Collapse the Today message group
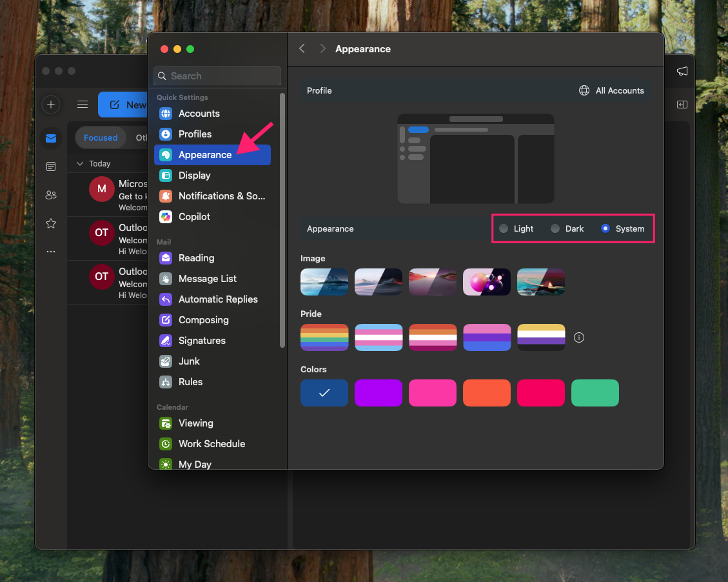The height and width of the screenshot is (582, 728). point(80,163)
